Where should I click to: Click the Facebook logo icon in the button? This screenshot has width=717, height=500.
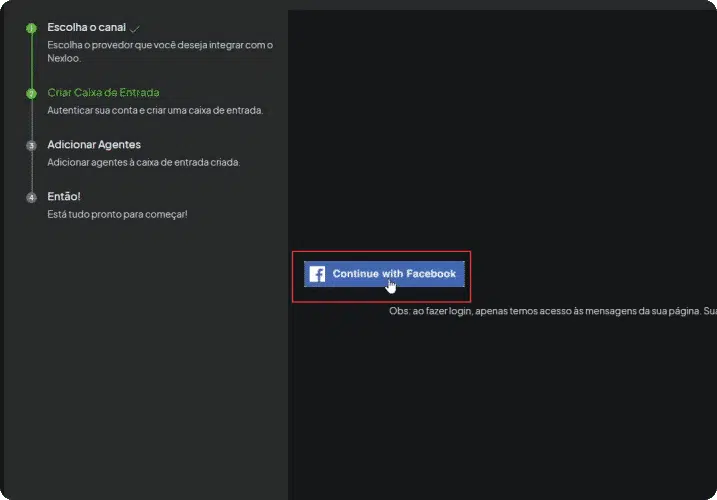317,274
